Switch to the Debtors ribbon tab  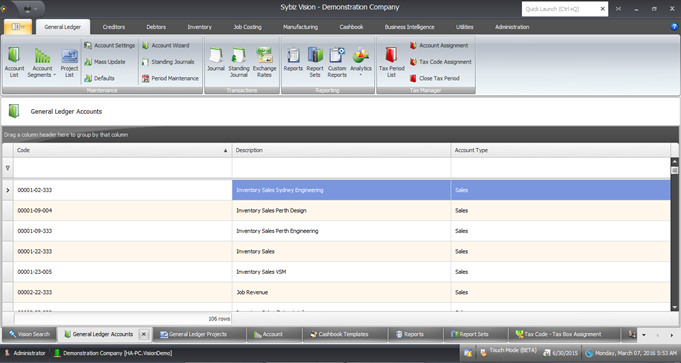click(x=156, y=27)
